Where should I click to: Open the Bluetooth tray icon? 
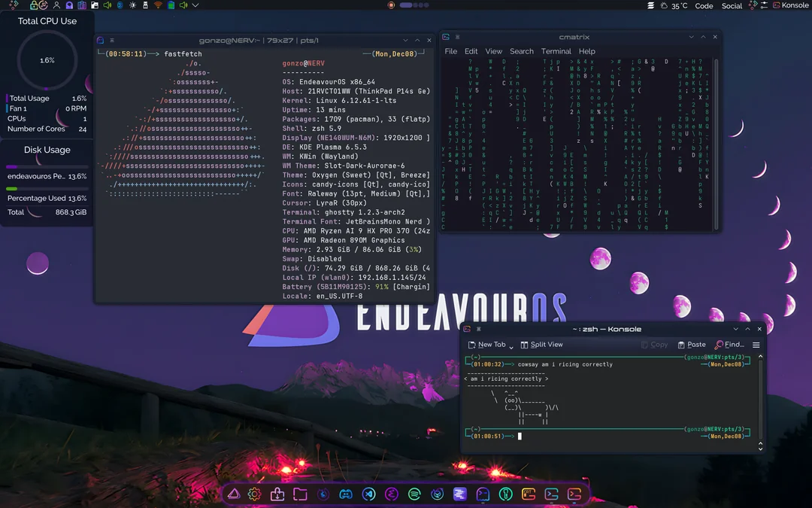pyautogui.click(x=120, y=5)
